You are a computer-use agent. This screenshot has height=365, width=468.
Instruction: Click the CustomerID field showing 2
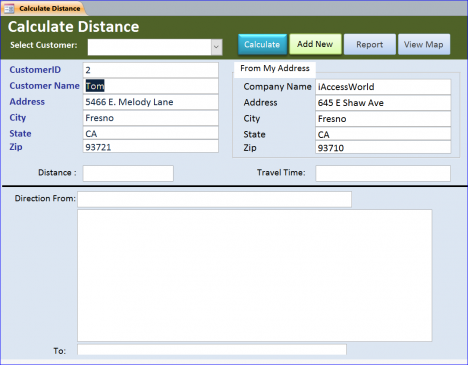(151, 70)
